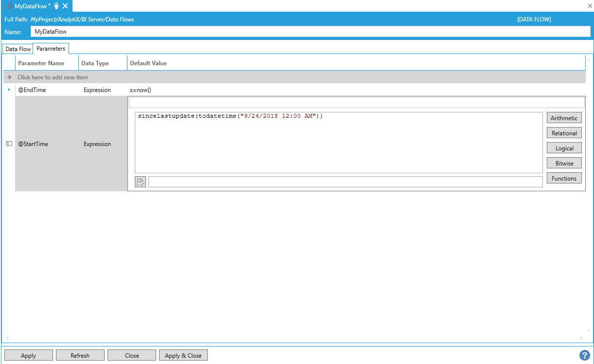This screenshot has height=364, width=594.
Task: Open the Relational operators list
Action: 564,133
